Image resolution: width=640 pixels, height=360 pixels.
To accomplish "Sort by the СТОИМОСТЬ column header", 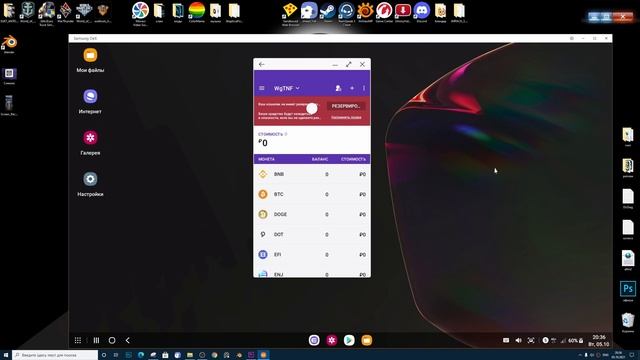I will click(353, 159).
